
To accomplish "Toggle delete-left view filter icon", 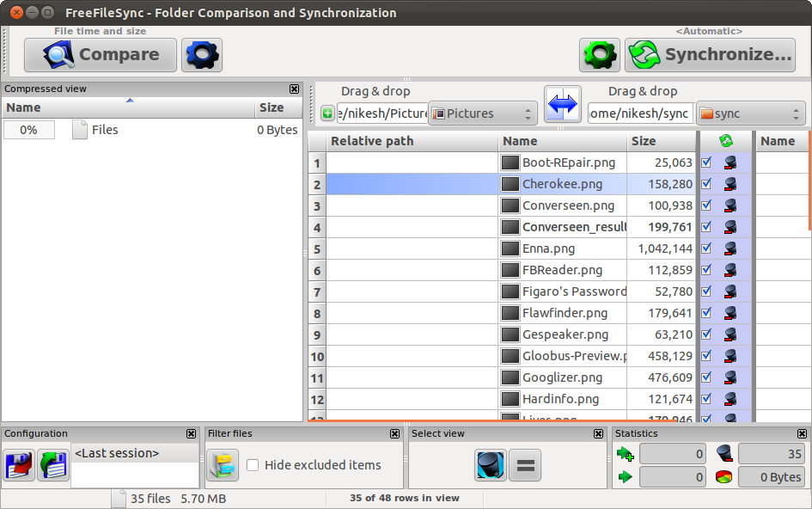I will tap(491, 465).
